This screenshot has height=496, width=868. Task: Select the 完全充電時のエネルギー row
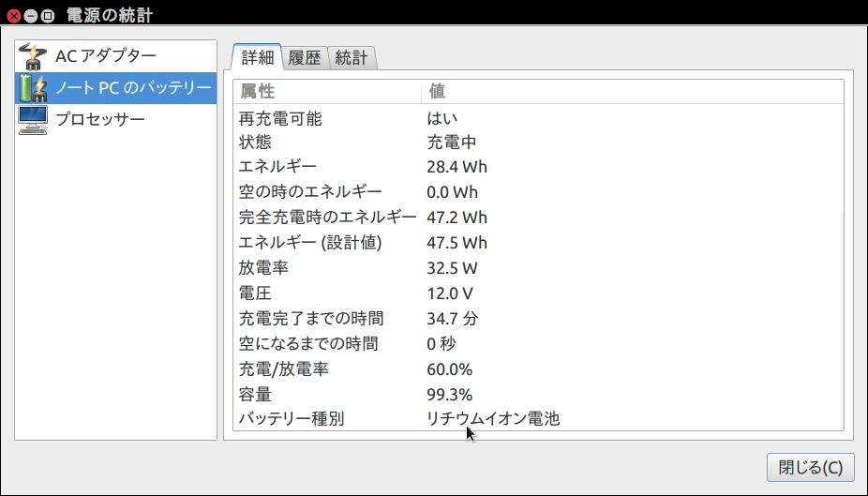coord(539,217)
